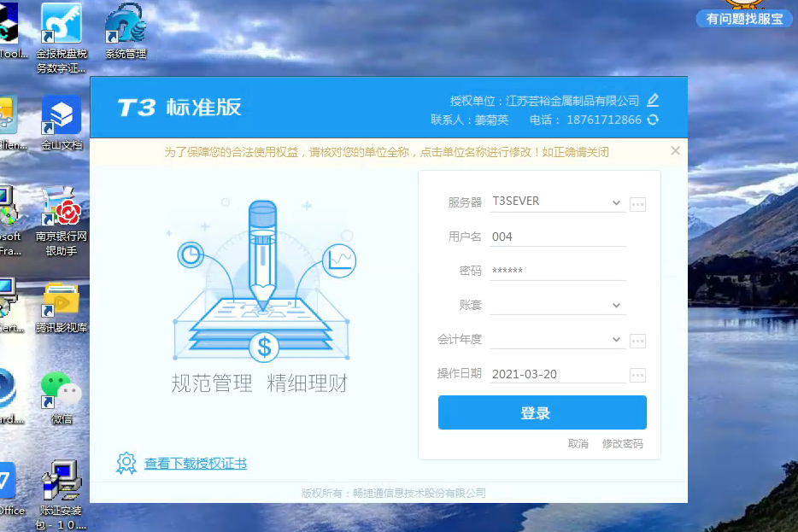
Task: Open the 账证安装包 desktop icon
Action: point(61,495)
